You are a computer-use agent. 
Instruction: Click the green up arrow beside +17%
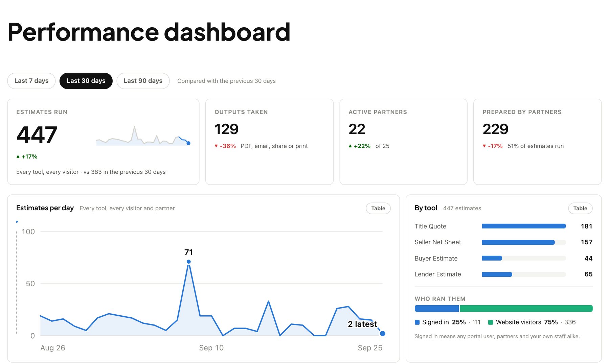pyautogui.click(x=18, y=156)
